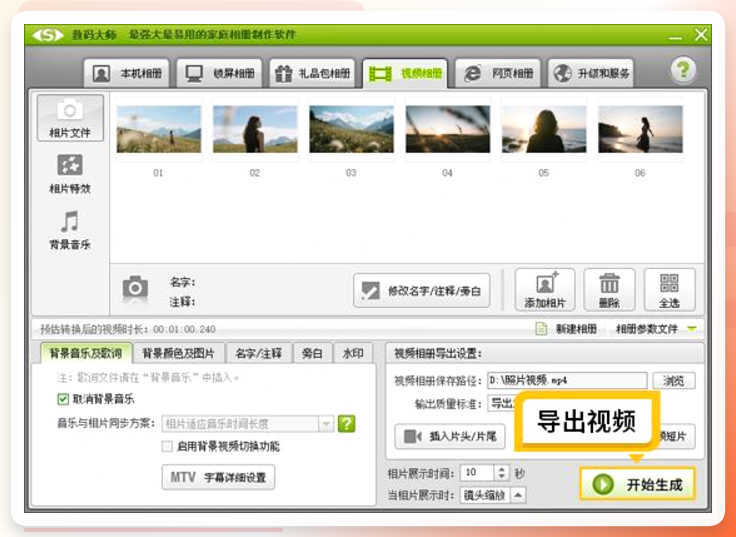Image resolution: width=736 pixels, height=537 pixels.
Task: Open the 名字/注释 tab
Action: pyautogui.click(x=259, y=353)
